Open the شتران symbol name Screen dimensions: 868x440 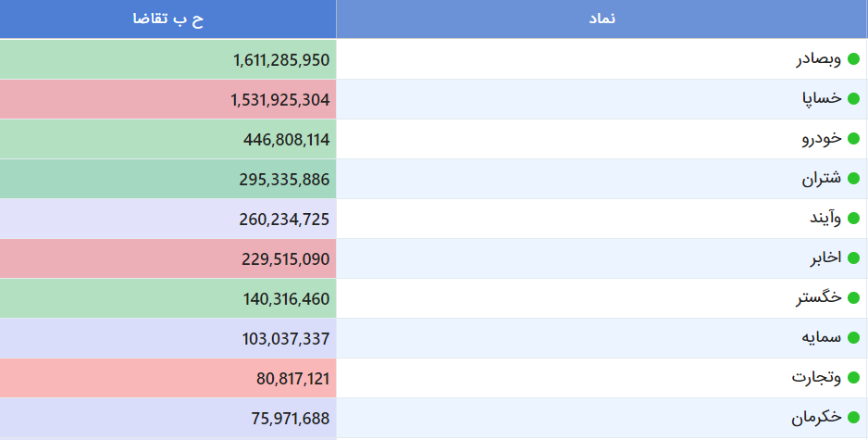tap(822, 179)
